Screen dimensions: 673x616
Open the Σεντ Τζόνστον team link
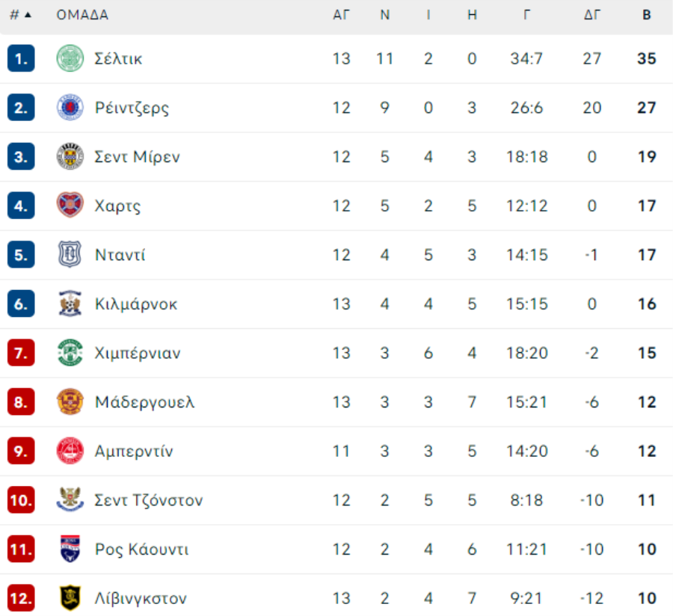click(x=148, y=500)
